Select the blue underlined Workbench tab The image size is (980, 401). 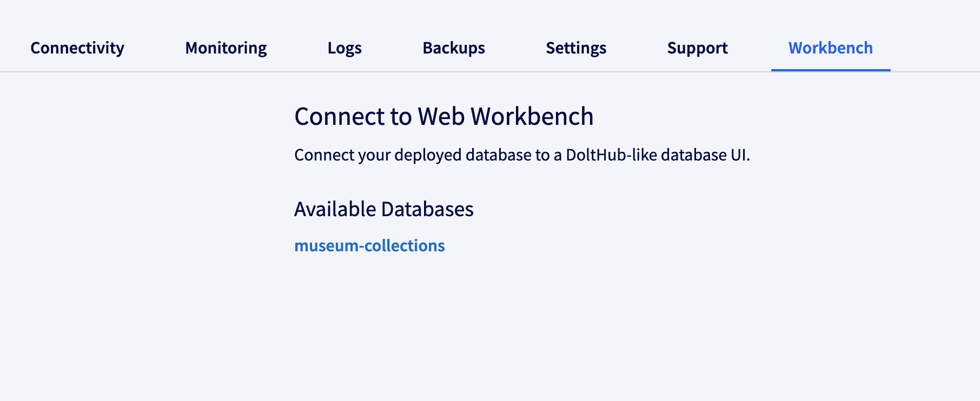(831, 48)
